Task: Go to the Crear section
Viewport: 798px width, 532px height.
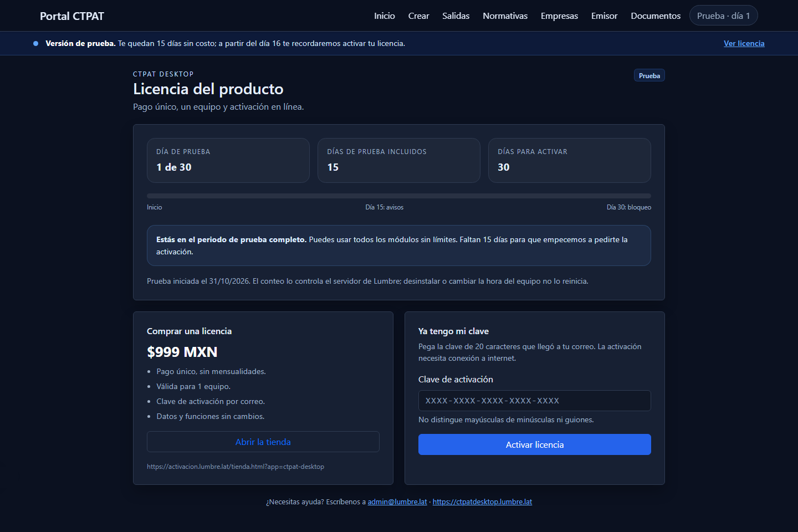Action: (418, 16)
